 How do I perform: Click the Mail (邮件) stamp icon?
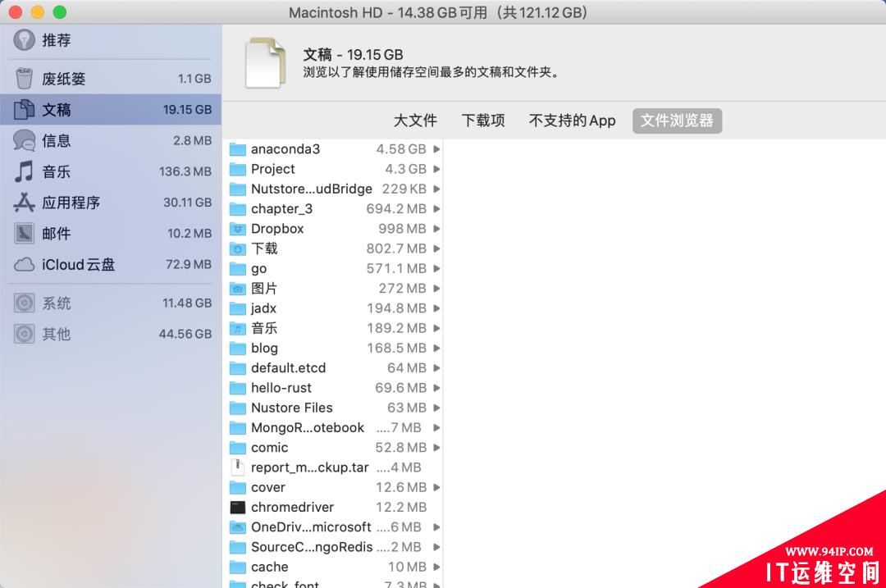[24, 233]
